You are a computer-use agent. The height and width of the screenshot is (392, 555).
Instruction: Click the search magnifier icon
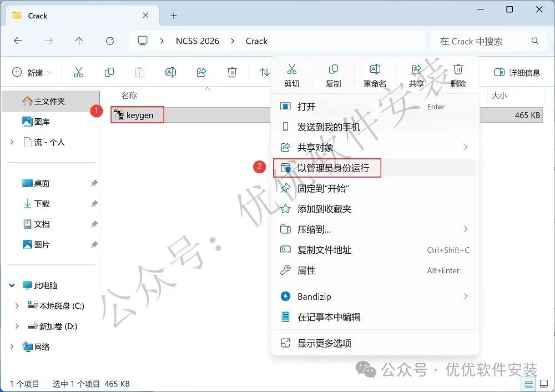click(535, 41)
